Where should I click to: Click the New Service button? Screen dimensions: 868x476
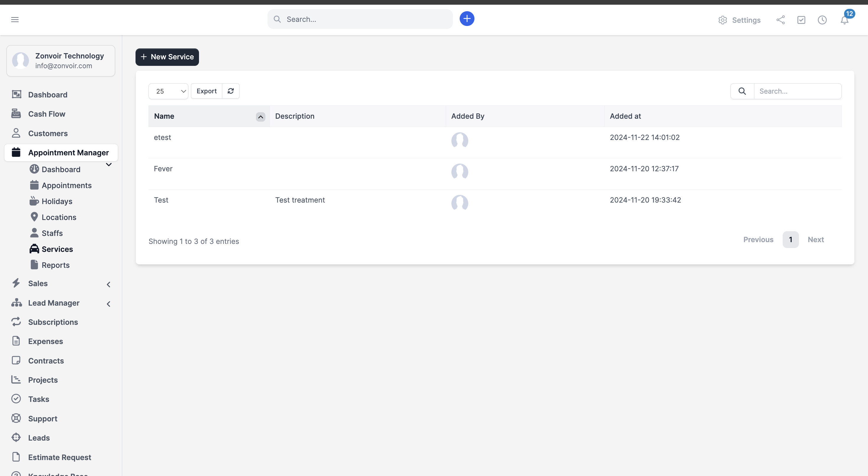167,57
